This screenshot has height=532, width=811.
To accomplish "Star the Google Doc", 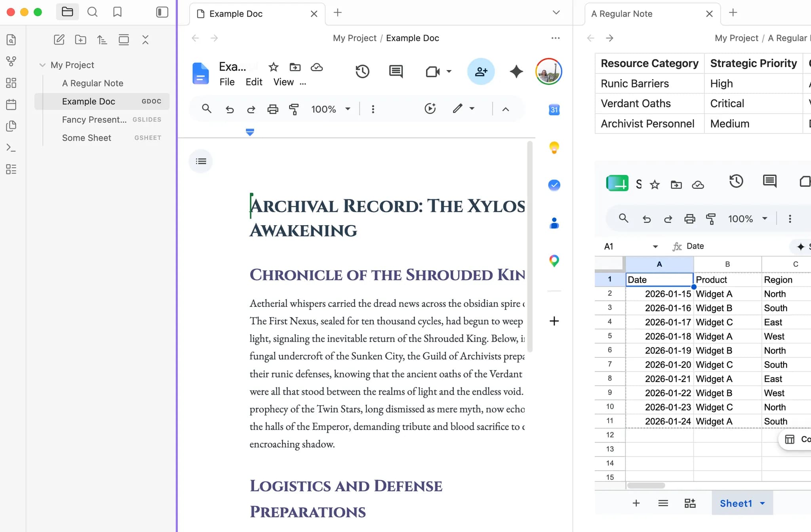I will [273, 67].
